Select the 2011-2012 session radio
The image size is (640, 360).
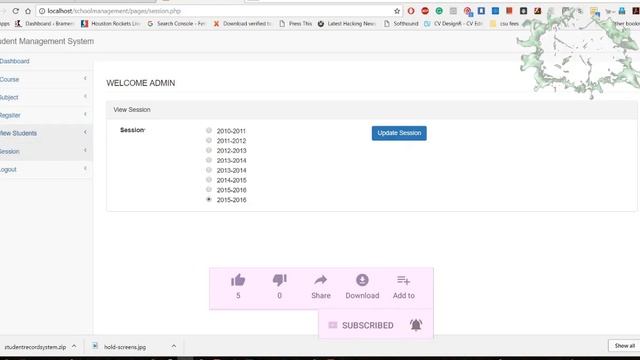point(209,140)
